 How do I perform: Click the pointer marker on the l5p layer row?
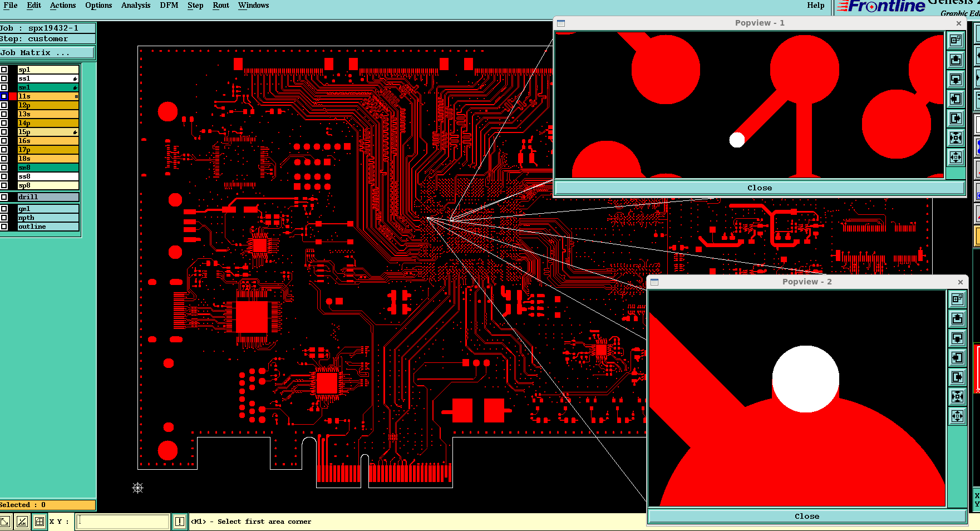(75, 132)
